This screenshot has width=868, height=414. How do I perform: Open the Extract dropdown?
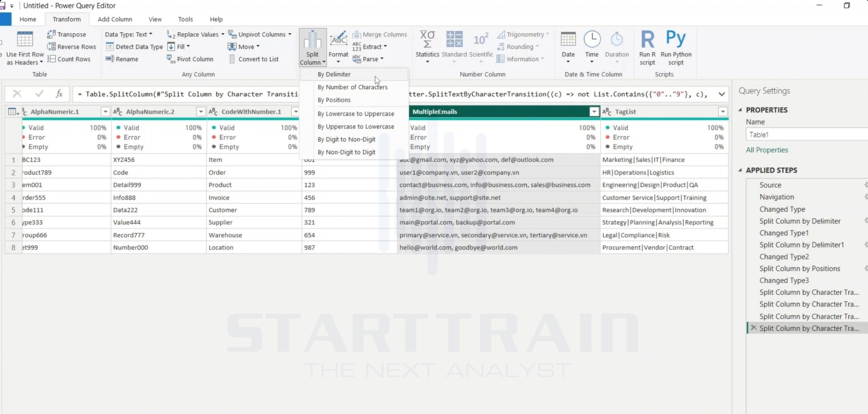click(370, 47)
